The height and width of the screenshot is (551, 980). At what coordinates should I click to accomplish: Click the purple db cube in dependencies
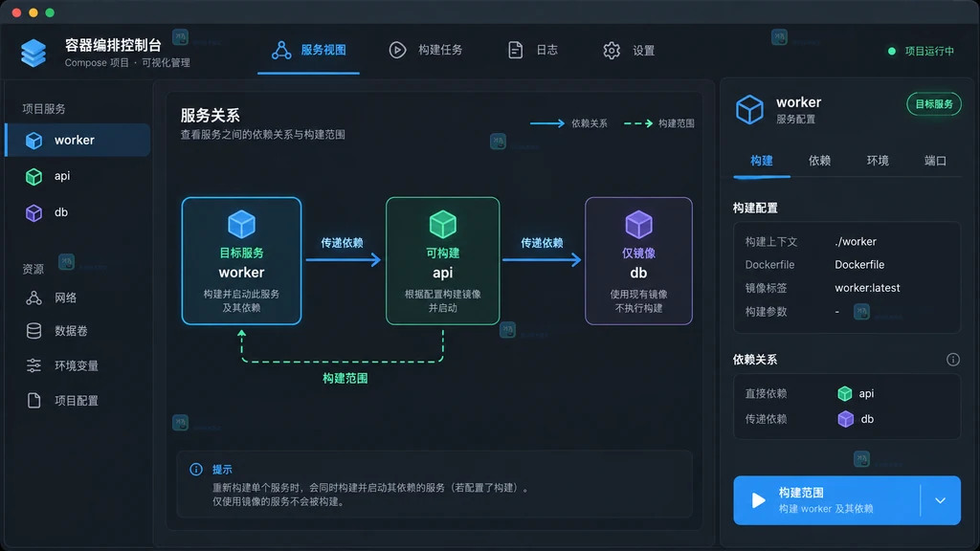coord(846,419)
